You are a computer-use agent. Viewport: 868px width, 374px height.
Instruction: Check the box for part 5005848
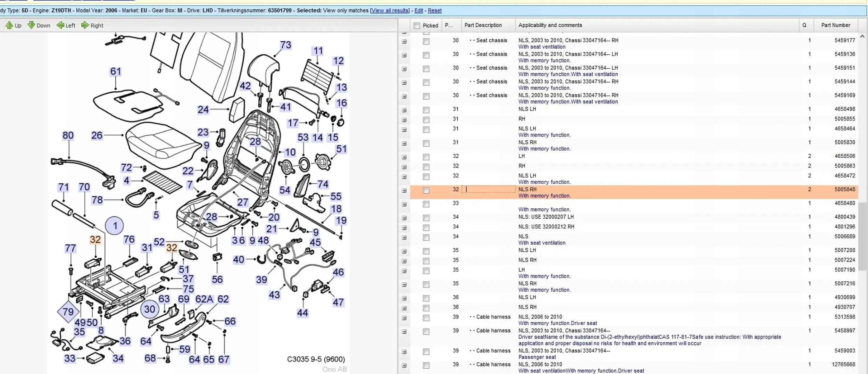click(426, 190)
